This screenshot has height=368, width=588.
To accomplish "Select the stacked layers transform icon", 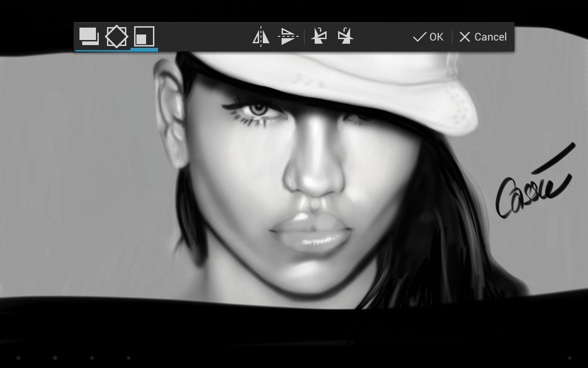I will point(89,36).
